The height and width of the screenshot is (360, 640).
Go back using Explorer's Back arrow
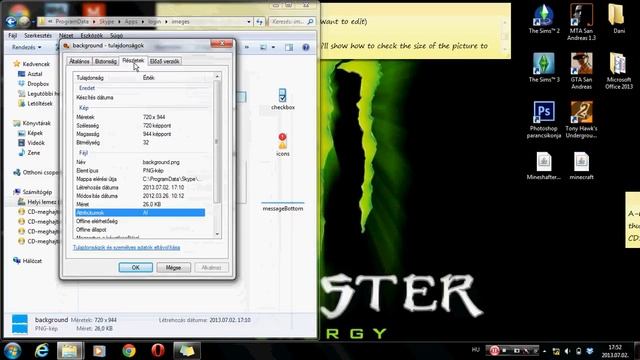[x=11, y=22]
